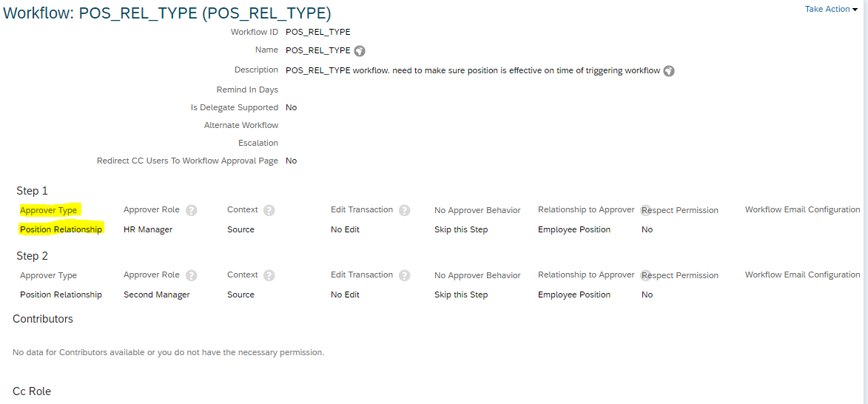The height and width of the screenshot is (404, 868).
Task: Select the highlighted Position Relationship value
Action: coord(61,229)
